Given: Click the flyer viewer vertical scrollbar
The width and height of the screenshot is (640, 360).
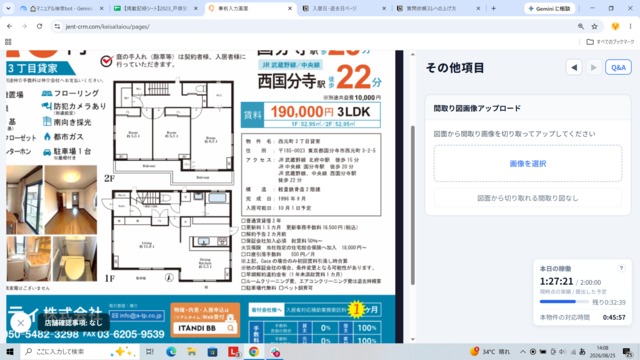Looking at the screenshot, I should click(412, 205).
